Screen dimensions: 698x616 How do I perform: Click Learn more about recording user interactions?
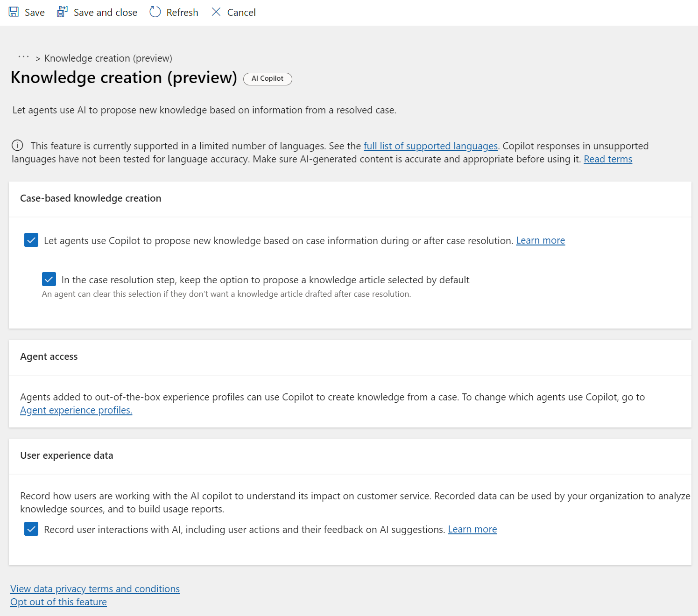coord(472,529)
